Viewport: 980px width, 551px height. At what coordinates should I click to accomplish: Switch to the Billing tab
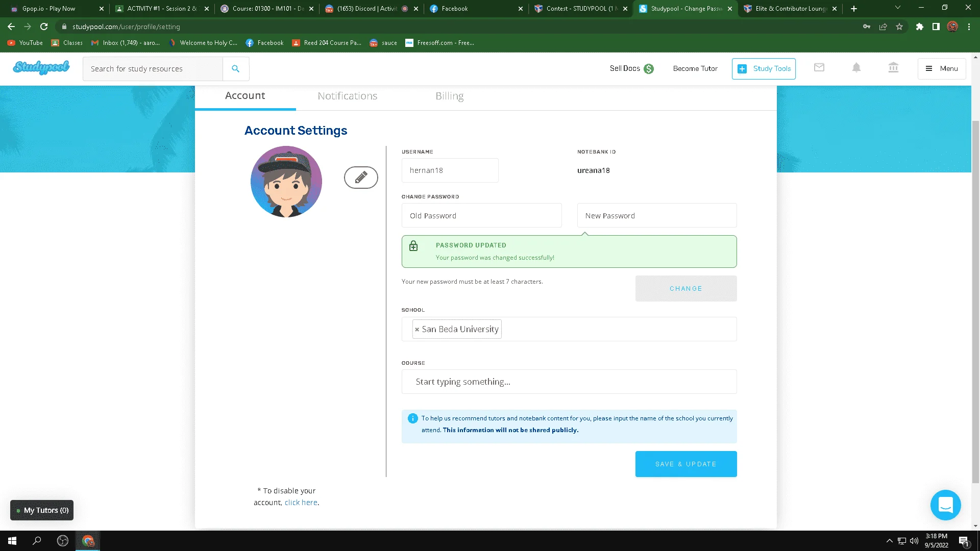tap(450, 96)
